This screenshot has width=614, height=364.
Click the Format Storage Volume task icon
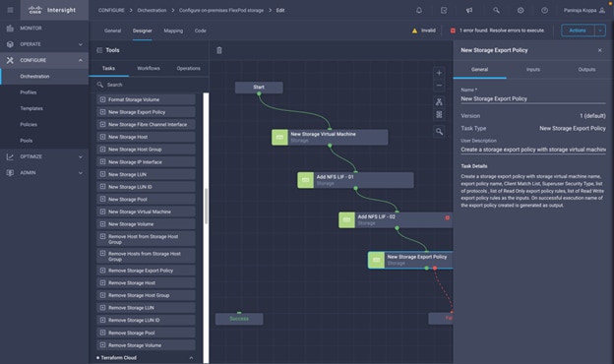pyautogui.click(x=102, y=99)
